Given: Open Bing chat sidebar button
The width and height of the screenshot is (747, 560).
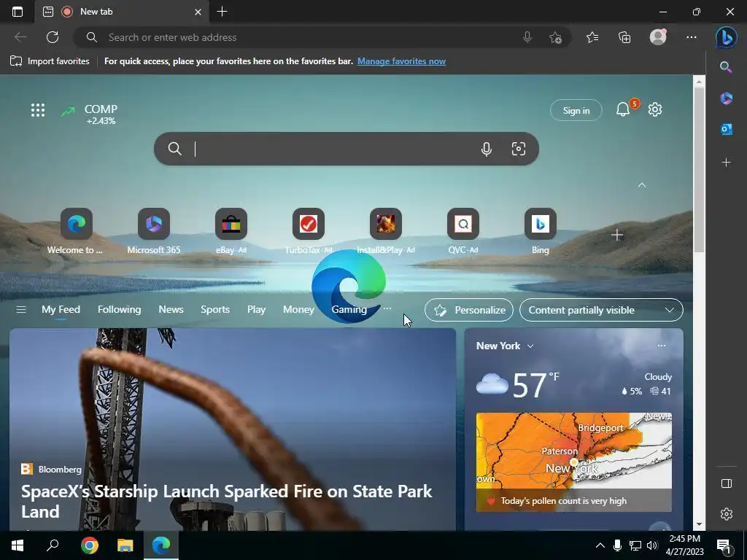Looking at the screenshot, I should pyautogui.click(x=726, y=38).
